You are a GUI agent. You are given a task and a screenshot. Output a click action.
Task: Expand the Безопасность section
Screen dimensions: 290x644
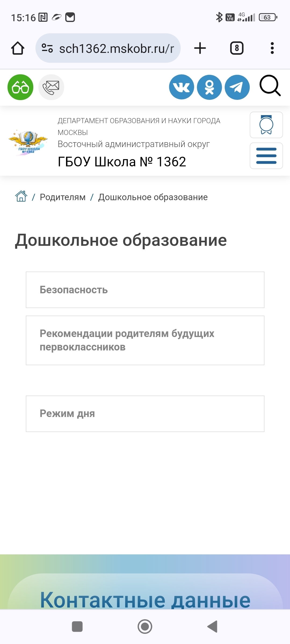[145, 290]
